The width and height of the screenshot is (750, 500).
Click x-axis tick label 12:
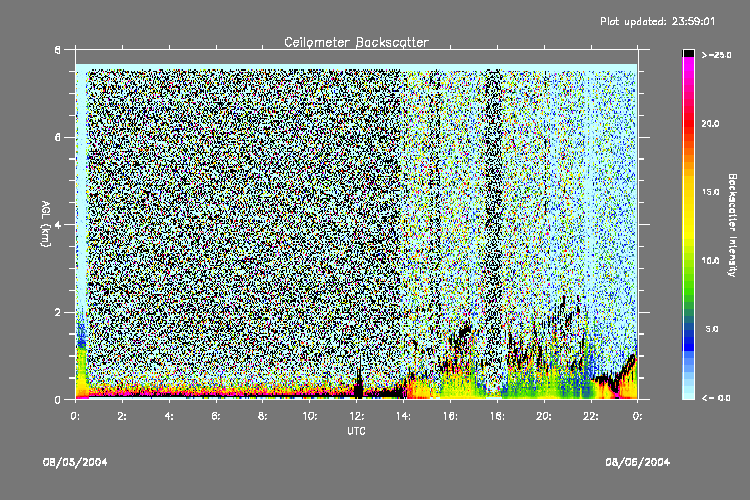pos(356,416)
